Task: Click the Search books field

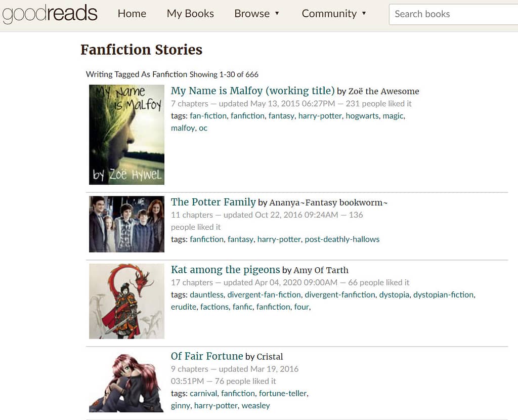Action: tap(453, 14)
